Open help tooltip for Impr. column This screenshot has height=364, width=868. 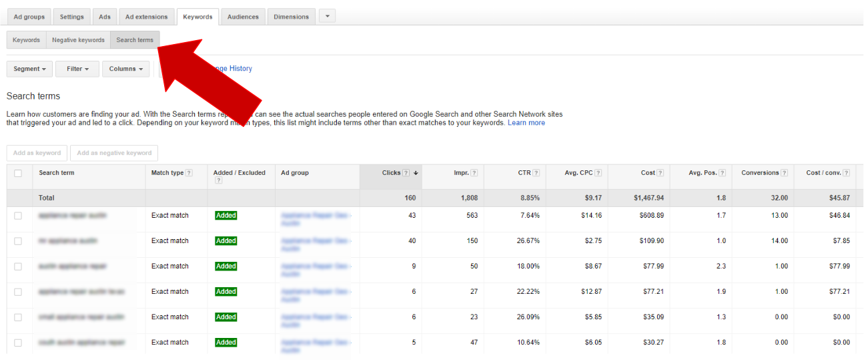(x=474, y=173)
